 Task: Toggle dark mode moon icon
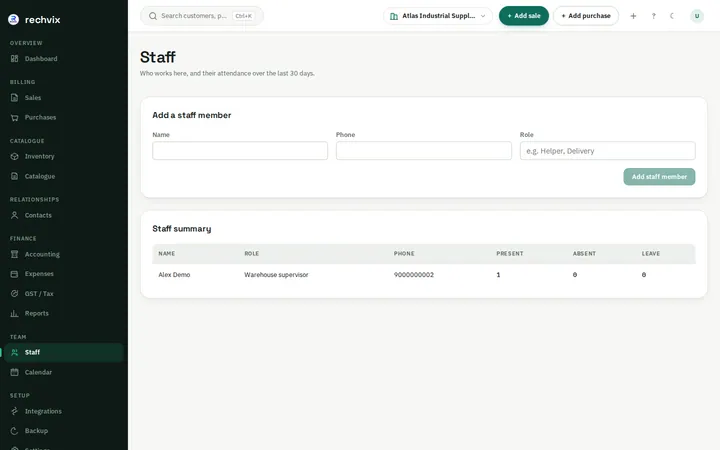point(672,16)
